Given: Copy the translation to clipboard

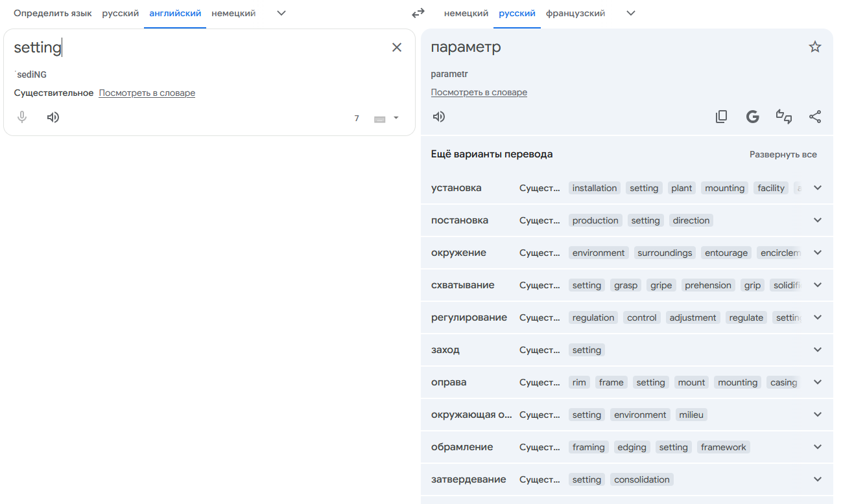Looking at the screenshot, I should [x=721, y=117].
